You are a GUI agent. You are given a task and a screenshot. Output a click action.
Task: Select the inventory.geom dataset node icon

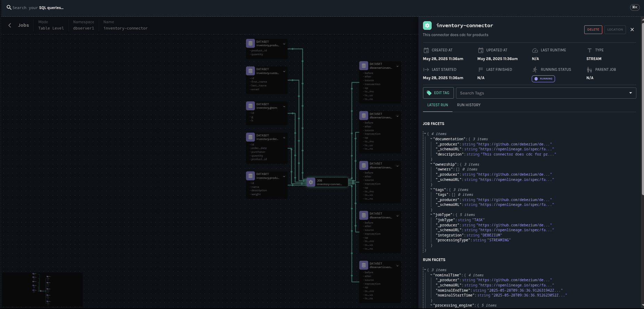click(x=250, y=106)
